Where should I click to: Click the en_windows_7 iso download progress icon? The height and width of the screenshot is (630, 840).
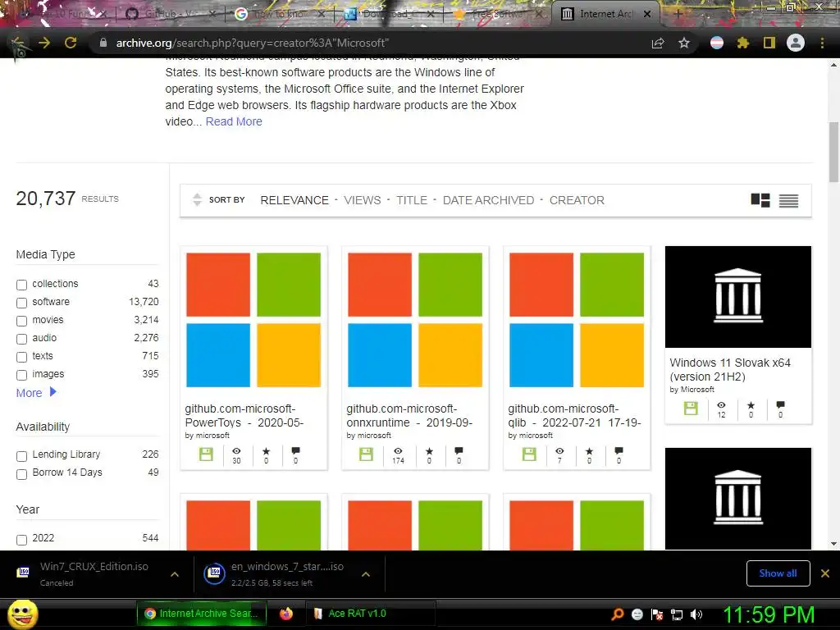(x=214, y=573)
